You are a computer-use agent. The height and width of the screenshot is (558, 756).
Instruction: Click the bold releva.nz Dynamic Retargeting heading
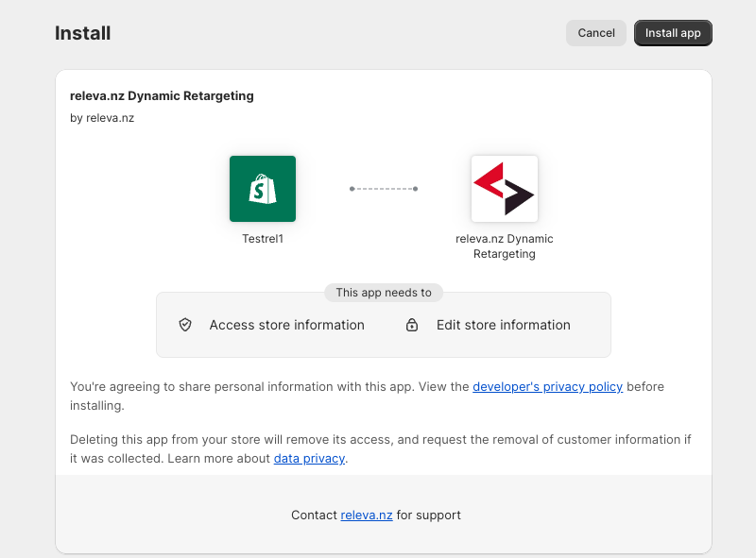click(x=162, y=96)
